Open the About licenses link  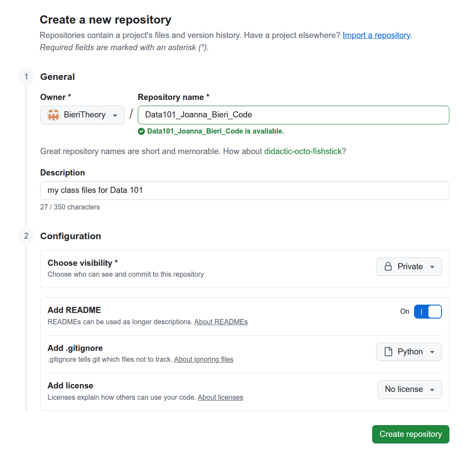[220, 398]
